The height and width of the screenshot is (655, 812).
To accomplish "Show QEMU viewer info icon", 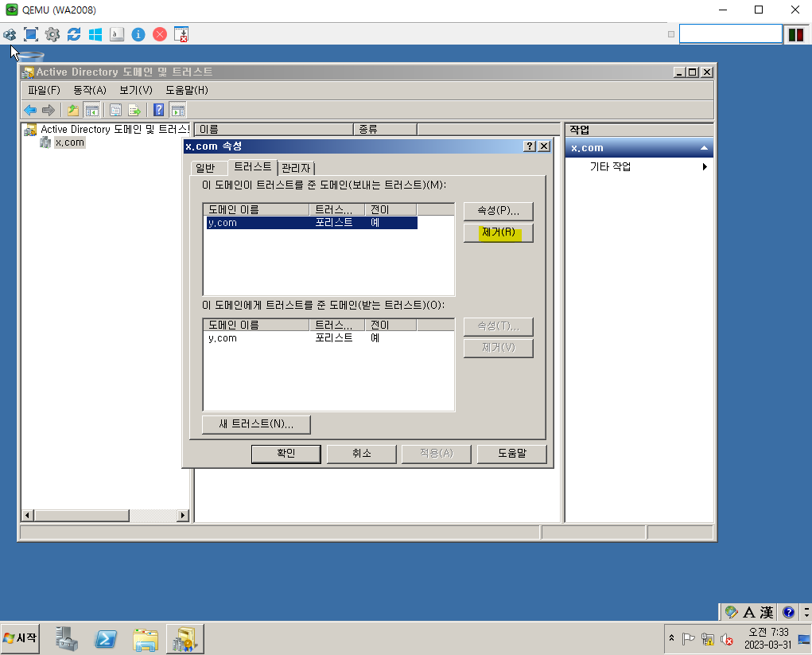I will coord(138,35).
